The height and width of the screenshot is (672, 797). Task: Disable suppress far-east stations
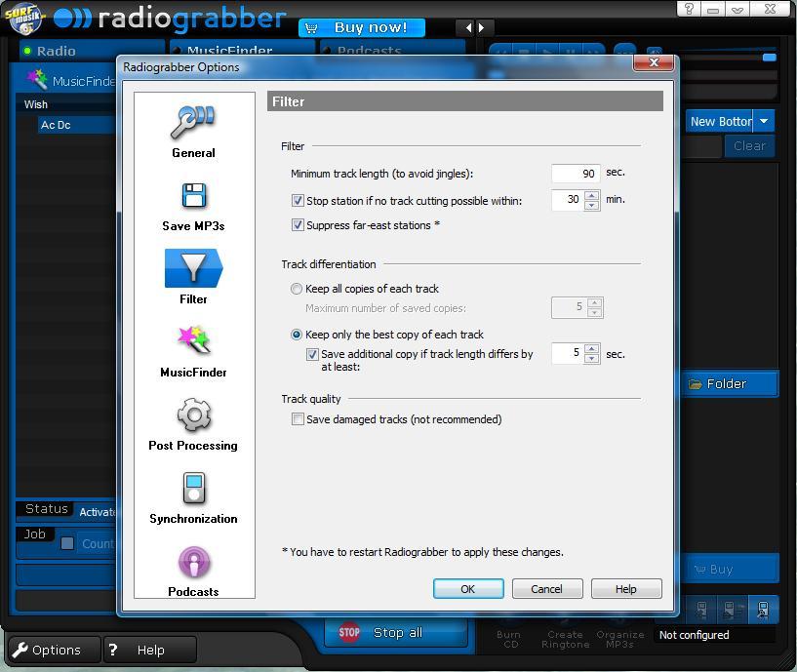[297, 225]
